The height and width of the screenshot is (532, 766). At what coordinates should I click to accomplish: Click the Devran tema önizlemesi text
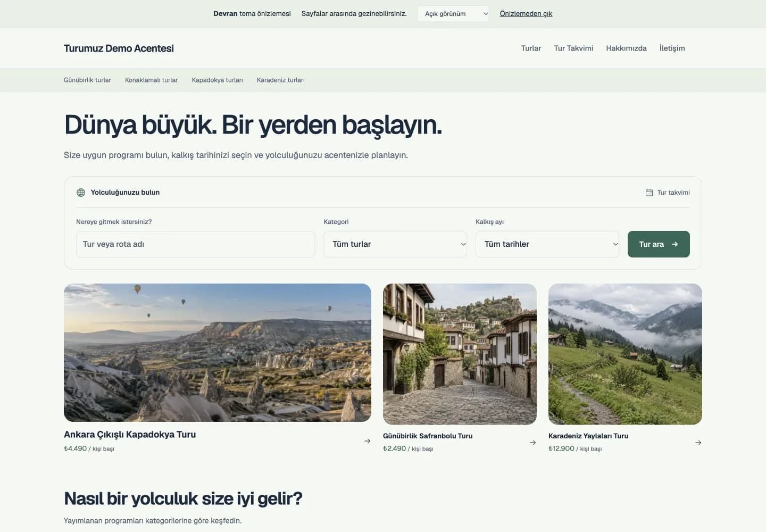pos(252,14)
